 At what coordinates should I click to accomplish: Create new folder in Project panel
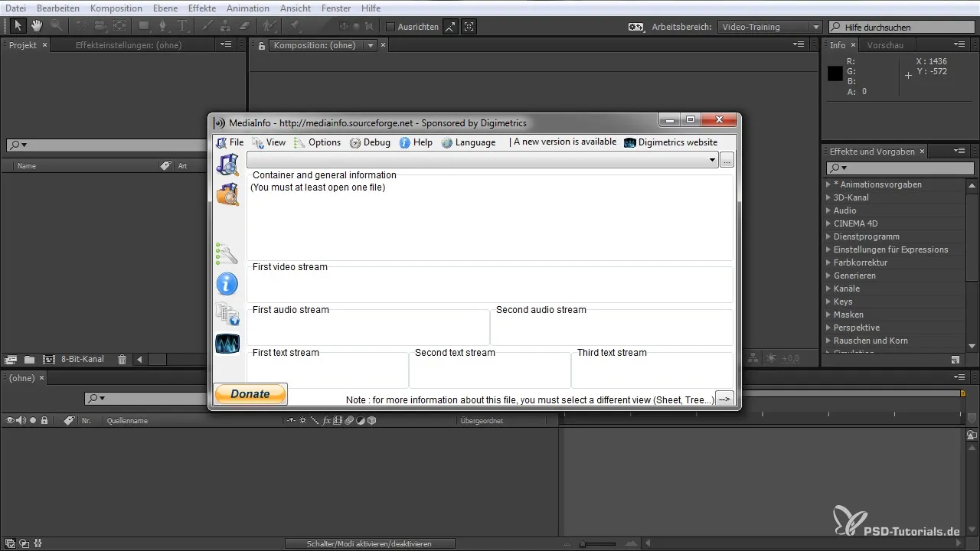(x=29, y=359)
